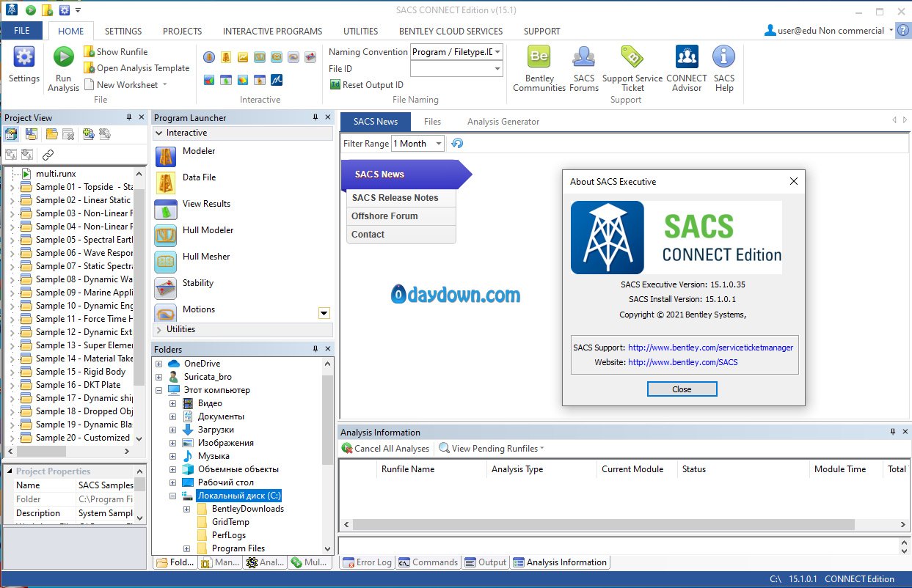This screenshot has width=912, height=588.
Task: Open SACS Help
Action: tap(724, 68)
